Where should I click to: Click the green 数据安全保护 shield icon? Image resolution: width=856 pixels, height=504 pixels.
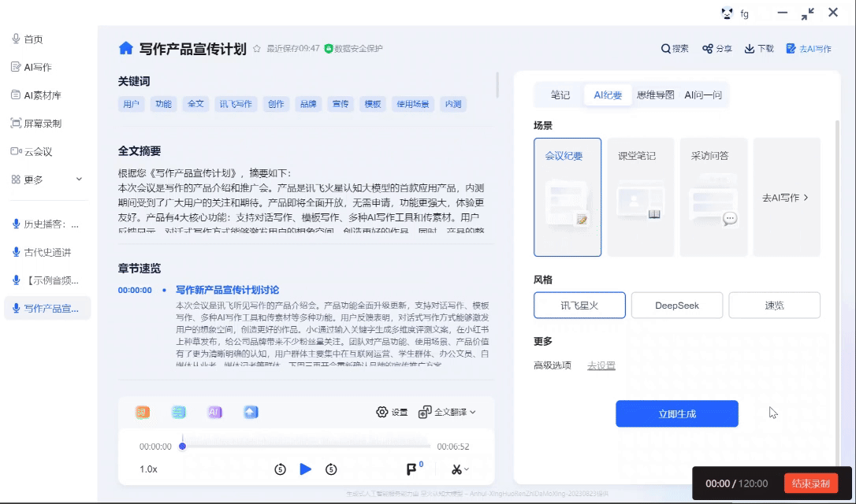[x=329, y=49]
